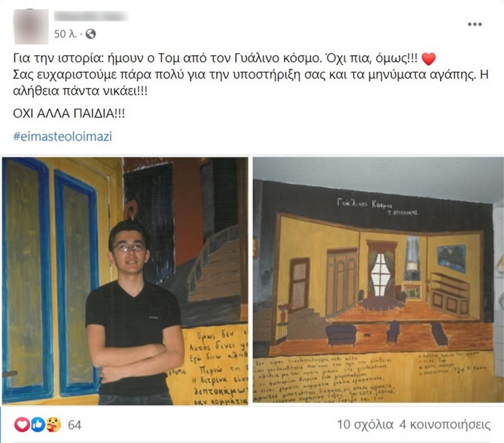Open the blurred profile picture avatar
This screenshot has height=443, width=504.
point(31,26)
